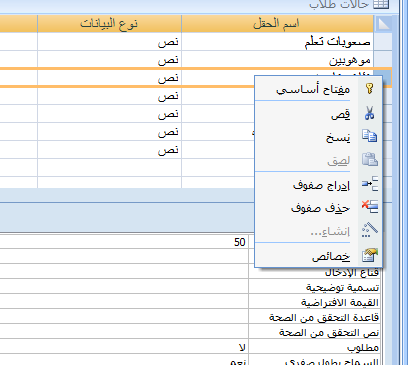Click the لا value of مطلوب property
The image size is (417, 365).
point(242,347)
